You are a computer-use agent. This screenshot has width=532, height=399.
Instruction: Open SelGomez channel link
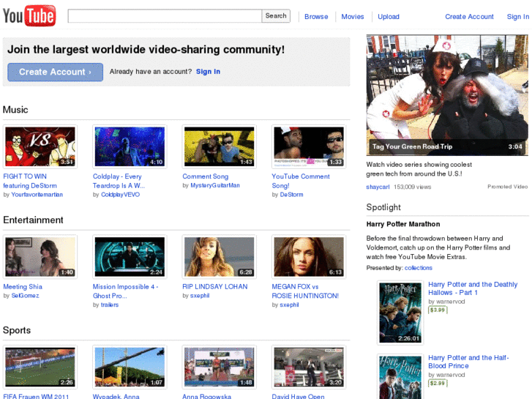(x=25, y=296)
